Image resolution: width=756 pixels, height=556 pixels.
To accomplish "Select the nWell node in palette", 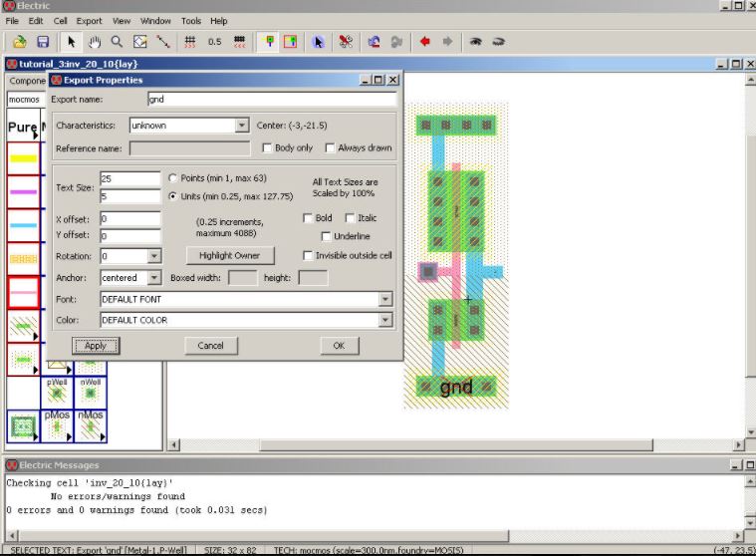I will [91, 392].
